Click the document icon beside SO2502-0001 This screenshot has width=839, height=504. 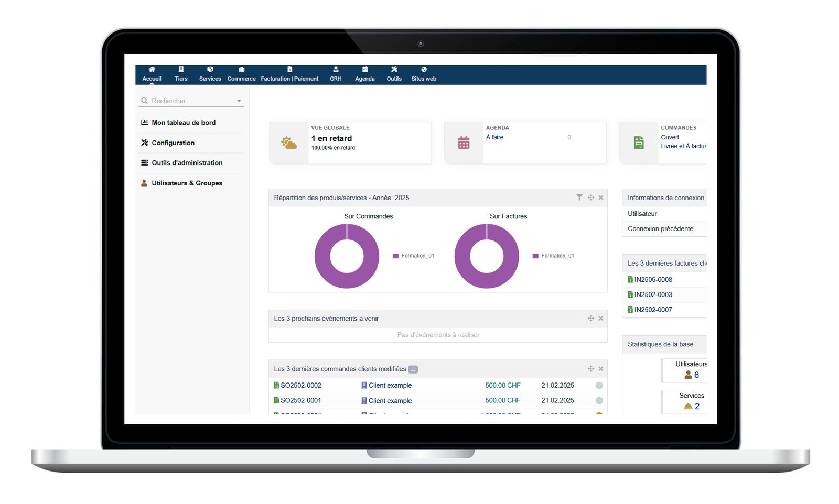click(276, 400)
